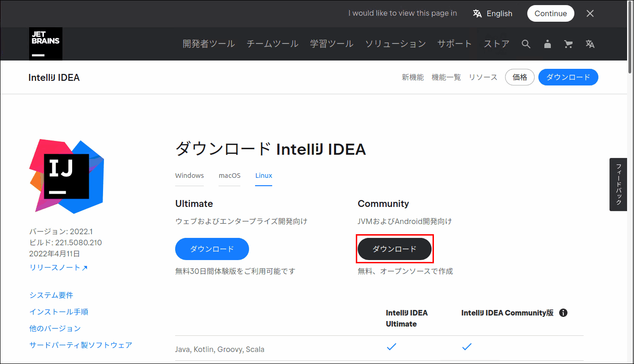Click the 2022年4月11日 date text
This screenshot has width=634, height=364.
point(55,254)
